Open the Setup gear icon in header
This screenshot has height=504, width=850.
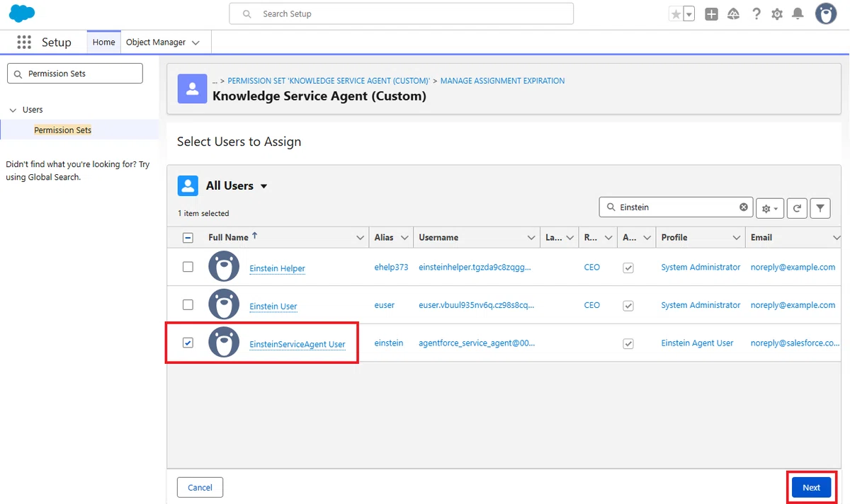coord(777,14)
